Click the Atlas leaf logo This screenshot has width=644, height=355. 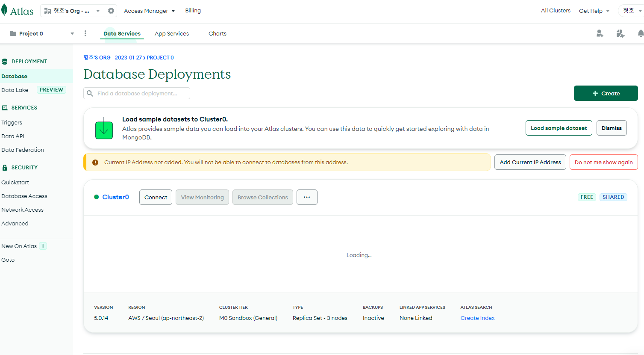[x=4, y=10]
